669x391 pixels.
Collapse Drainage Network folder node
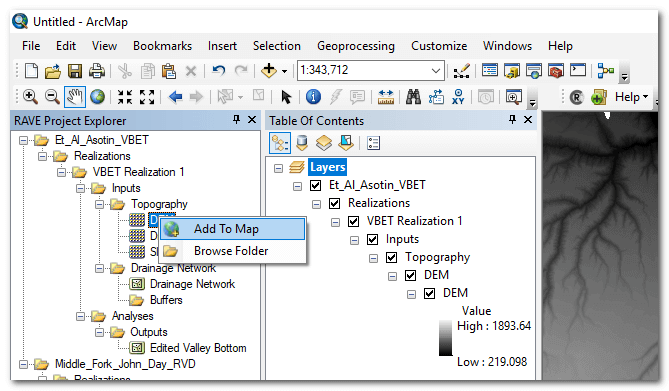99,268
